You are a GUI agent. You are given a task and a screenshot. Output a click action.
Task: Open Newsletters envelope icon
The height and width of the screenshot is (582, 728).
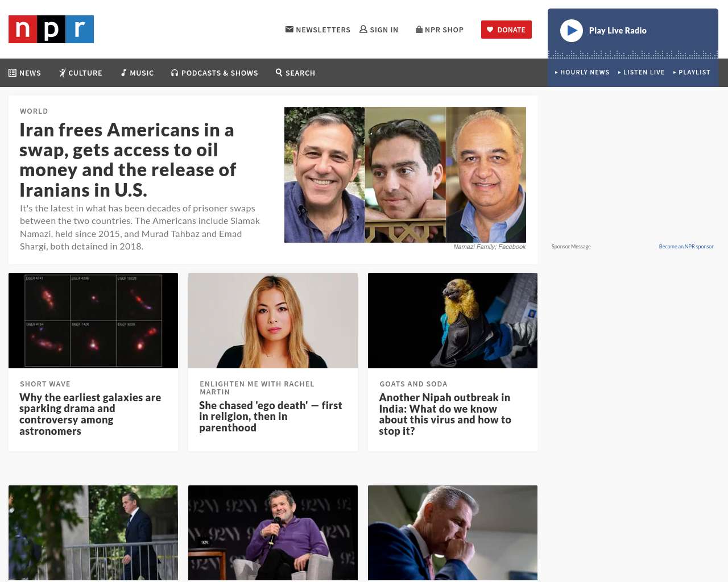point(289,30)
